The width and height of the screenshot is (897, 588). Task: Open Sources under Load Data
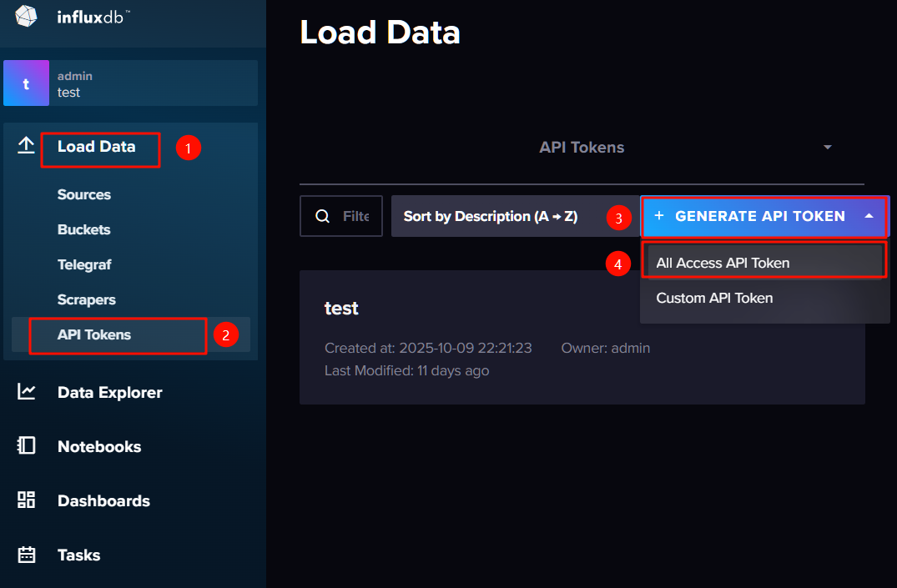point(83,194)
